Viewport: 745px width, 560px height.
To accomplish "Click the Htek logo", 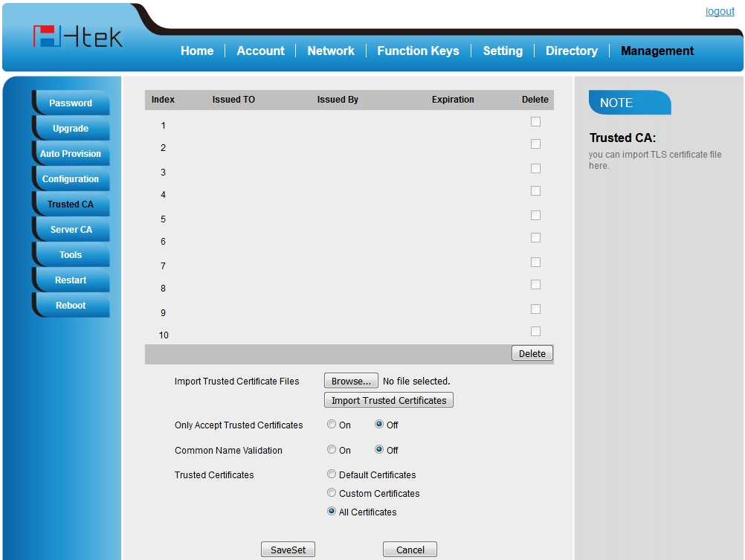I will (77, 36).
